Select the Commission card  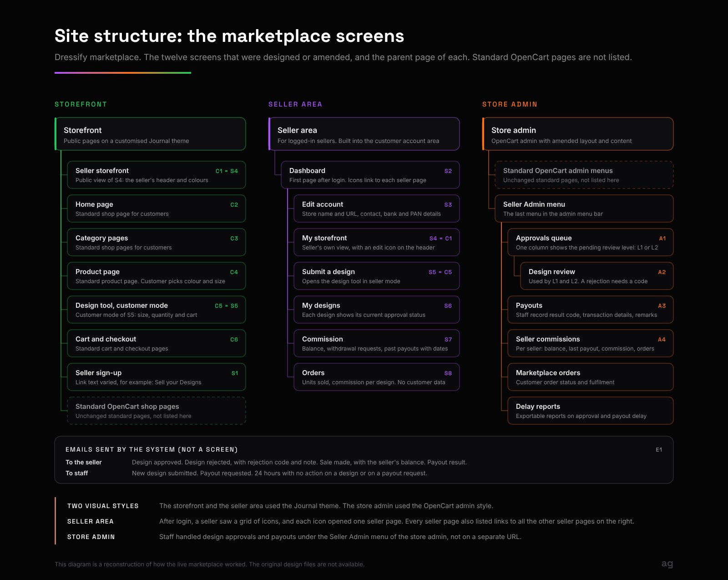pos(377,343)
